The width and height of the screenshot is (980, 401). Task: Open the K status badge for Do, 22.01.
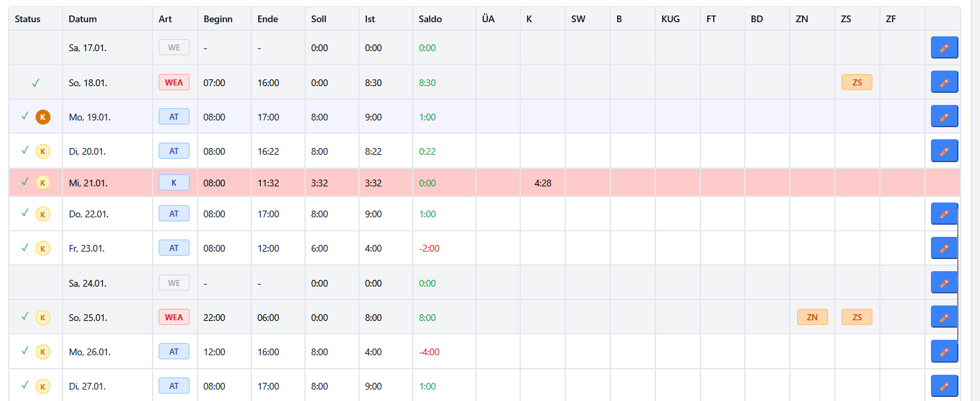pos(43,214)
